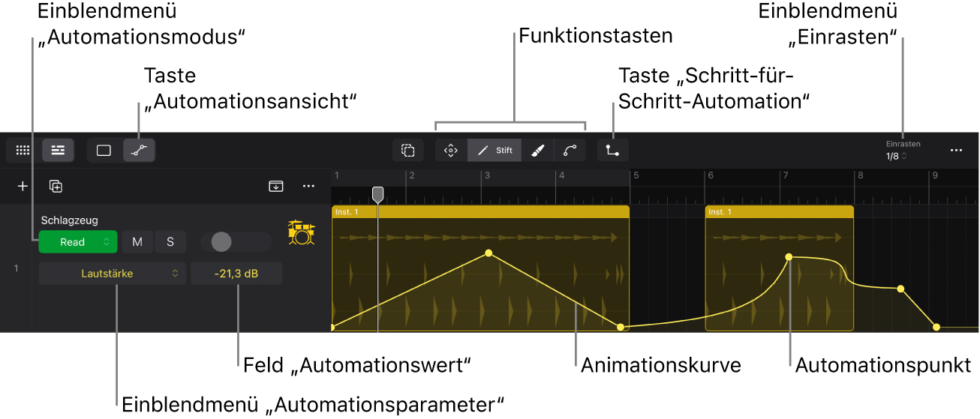The height and width of the screenshot is (419, 980).
Task: Select the curve function button
Action: (x=570, y=150)
